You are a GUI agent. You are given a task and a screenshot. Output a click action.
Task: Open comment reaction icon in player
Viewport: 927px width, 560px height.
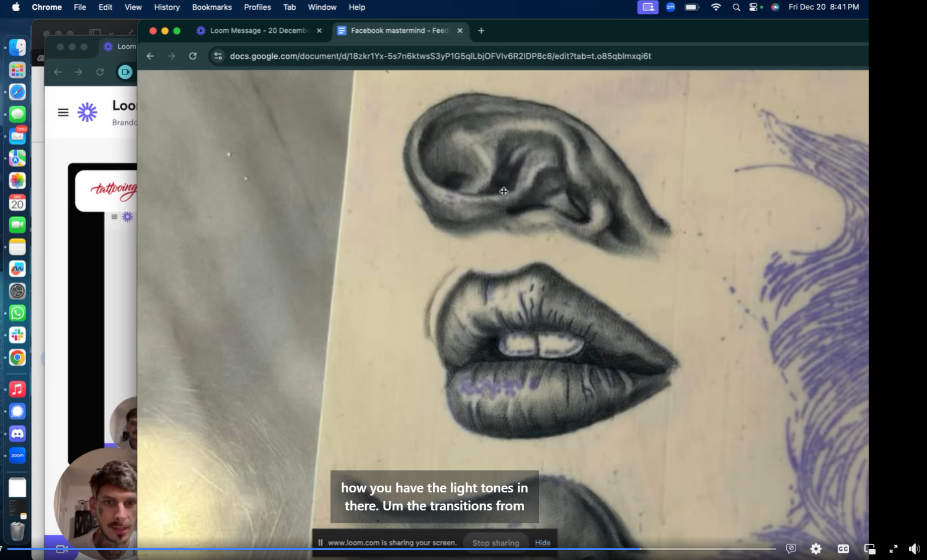[x=791, y=549]
